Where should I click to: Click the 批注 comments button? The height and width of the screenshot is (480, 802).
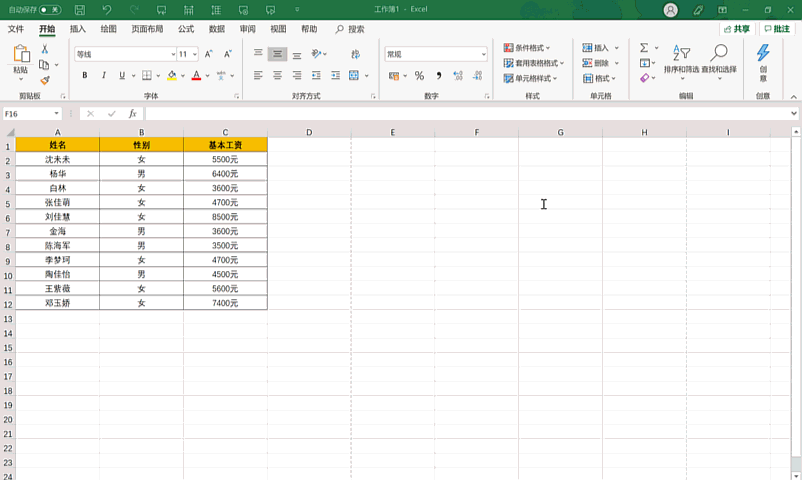point(777,29)
